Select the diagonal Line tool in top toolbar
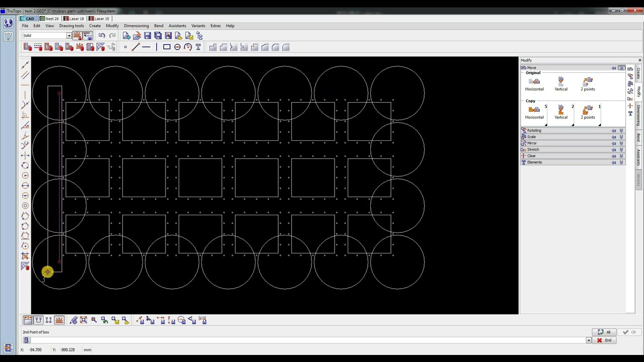The height and width of the screenshot is (362, 644). 135,47
